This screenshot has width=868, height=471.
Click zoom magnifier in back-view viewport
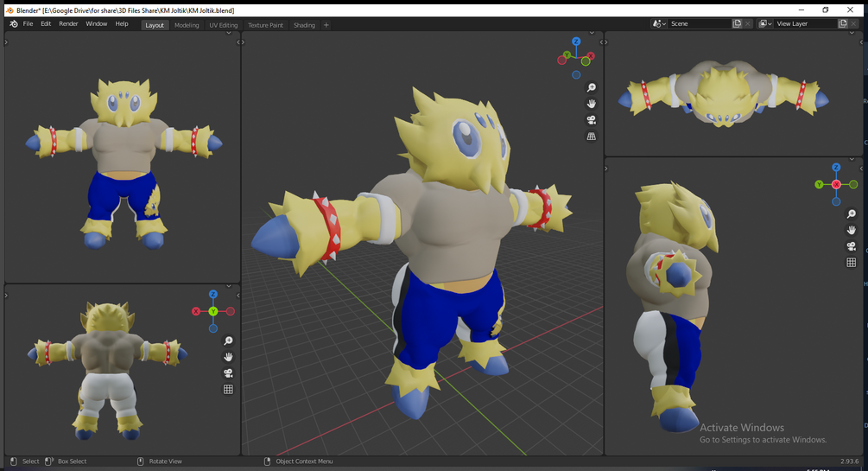(x=228, y=341)
